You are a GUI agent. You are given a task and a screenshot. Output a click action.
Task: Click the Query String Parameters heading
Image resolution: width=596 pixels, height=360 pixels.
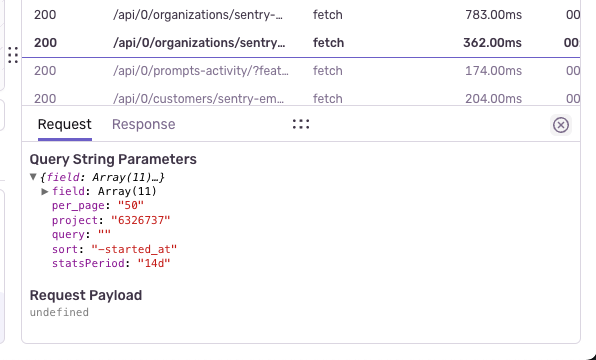113,159
